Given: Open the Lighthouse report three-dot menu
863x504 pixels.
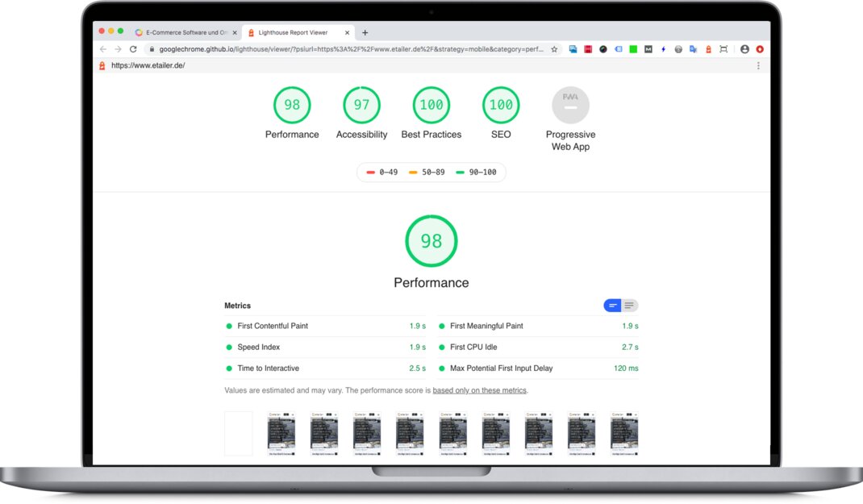Looking at the screenshot, I should pyautogui.click(x=758, y=65).
